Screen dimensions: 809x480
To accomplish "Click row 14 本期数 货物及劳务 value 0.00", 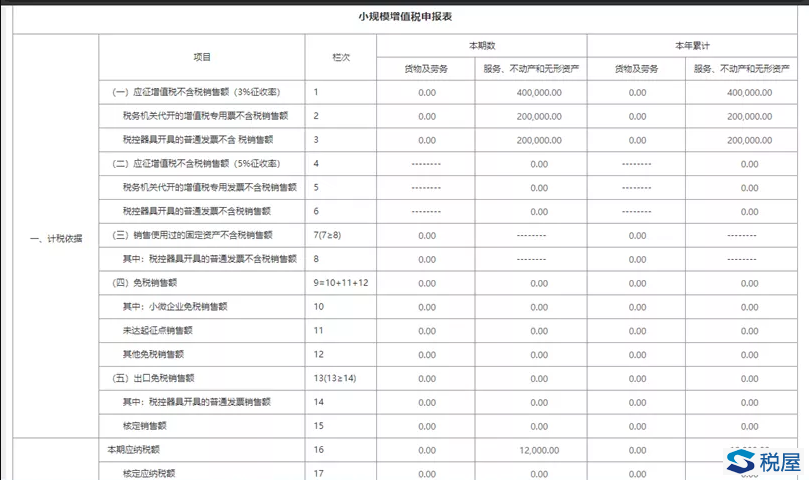I will (x=427, y=403).
